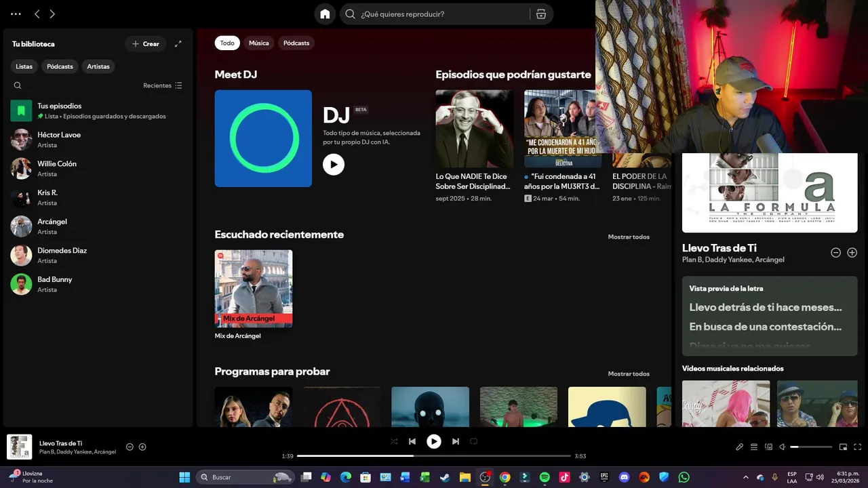Show hidden icons with the tray chevron
The width and height of the screenshot is (868, 488).
point(746,477)
